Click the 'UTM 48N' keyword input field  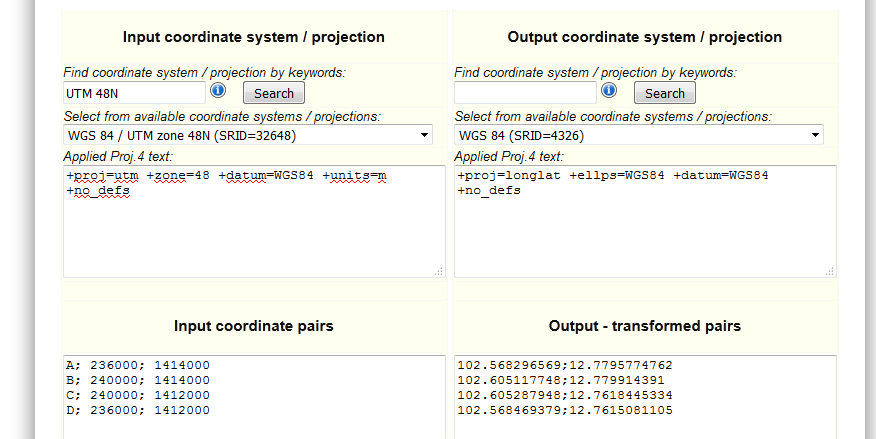coord(133,93)
